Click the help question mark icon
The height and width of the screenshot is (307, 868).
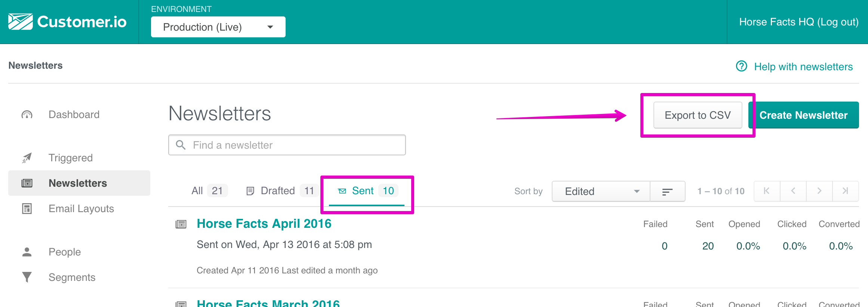click(x=741, y=66)
